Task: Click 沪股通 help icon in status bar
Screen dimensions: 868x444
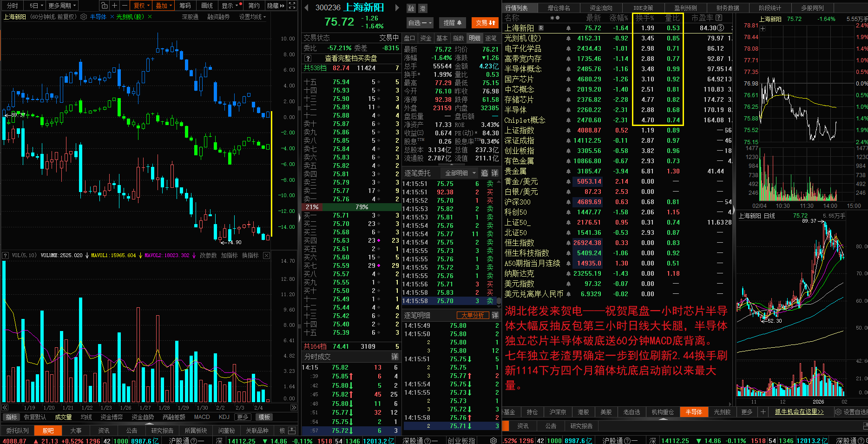Action: (194, 441)
